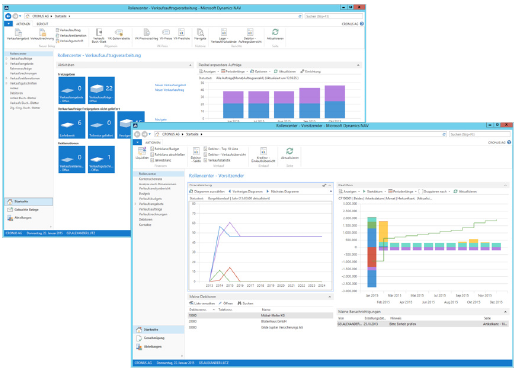Click Öffnen in Meine Debitoren toolbar

[x=226, y=303]
